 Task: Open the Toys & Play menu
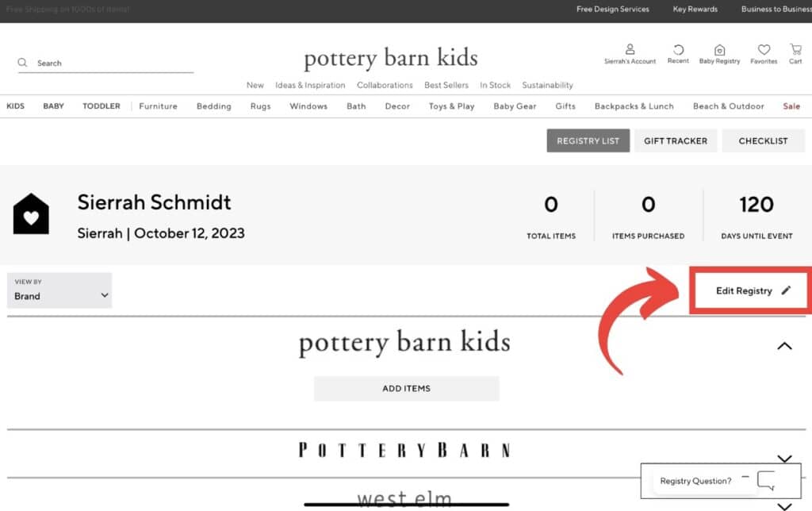pyautogui.click(x=451, y=106)
